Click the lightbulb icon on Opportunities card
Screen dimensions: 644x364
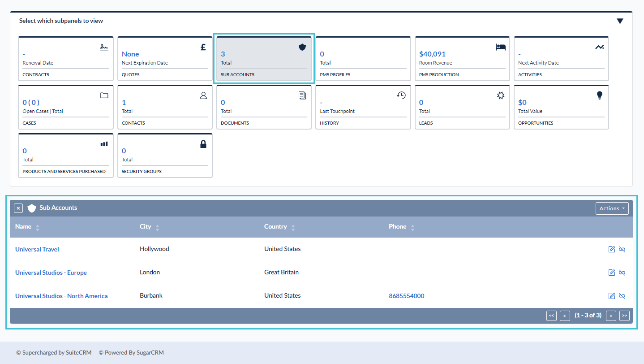click(600, 95)
